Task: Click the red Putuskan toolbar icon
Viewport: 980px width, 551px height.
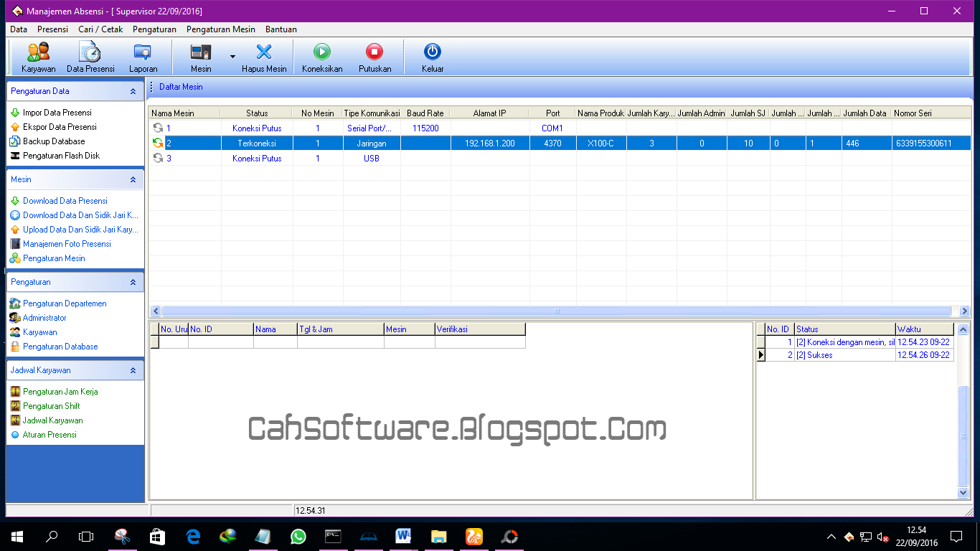Action: pos(374,52)
